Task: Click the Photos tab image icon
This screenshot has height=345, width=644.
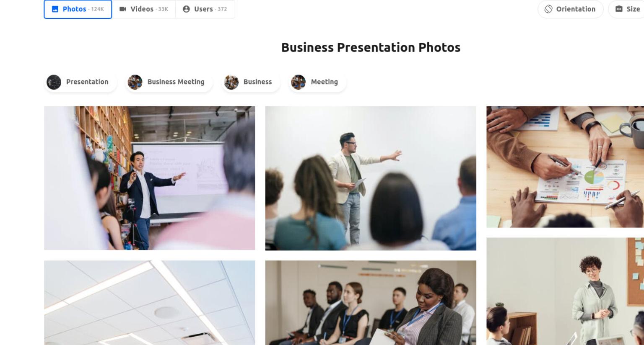Action: tap(55, 9)
